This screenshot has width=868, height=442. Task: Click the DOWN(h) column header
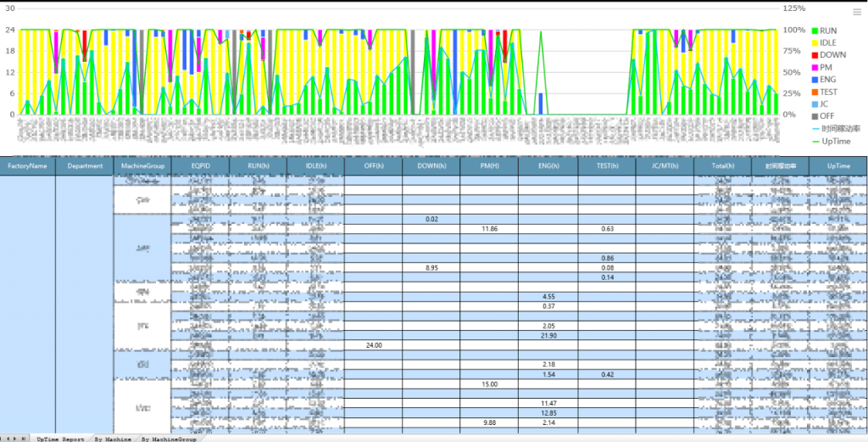click(431, 165)
